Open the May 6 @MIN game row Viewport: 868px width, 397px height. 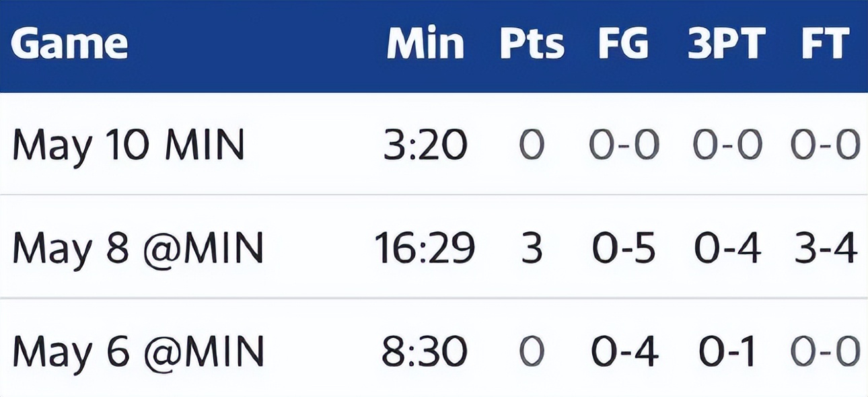click(434, 349)
